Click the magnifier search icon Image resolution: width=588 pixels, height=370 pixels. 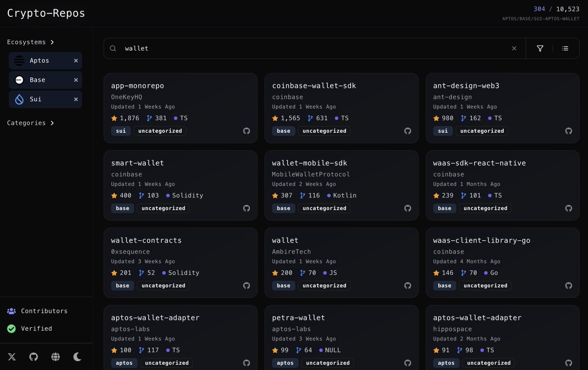[113, 49]
